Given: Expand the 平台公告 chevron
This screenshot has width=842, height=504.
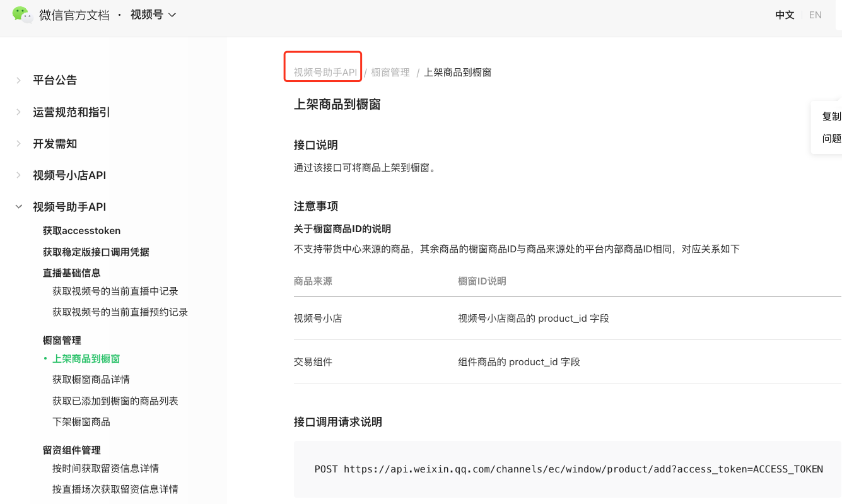Looking at the screenshot, I should tap(19, 80).
